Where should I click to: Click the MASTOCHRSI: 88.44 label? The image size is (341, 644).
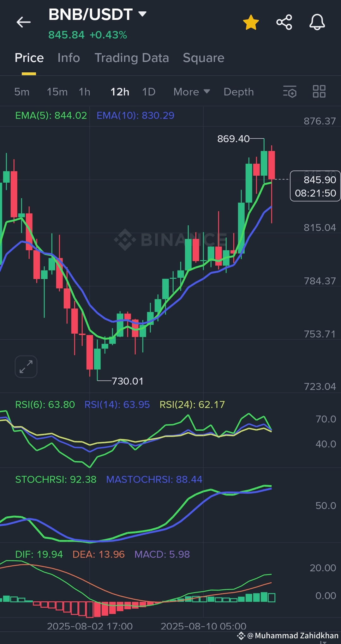(154, 480)
